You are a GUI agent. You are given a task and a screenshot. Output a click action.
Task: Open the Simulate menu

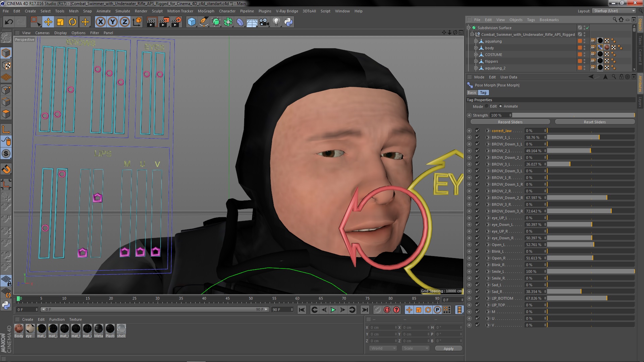click(x=123, y=11)
